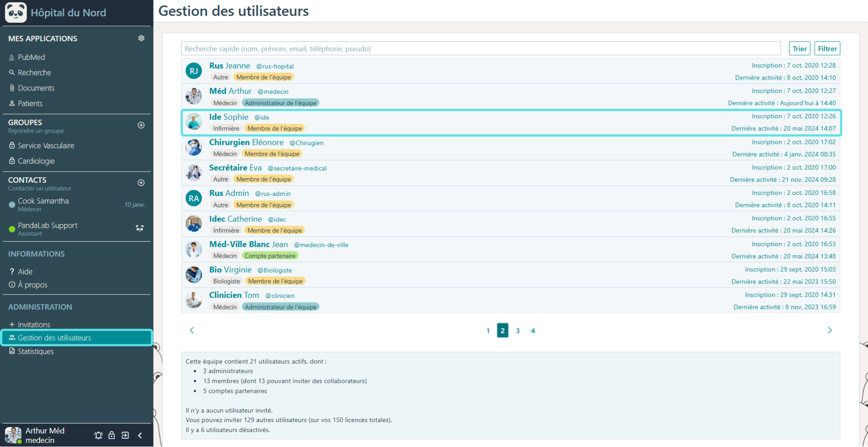Open Invitations in Administration
Screen dimensions: 868x447
[34, 324]
